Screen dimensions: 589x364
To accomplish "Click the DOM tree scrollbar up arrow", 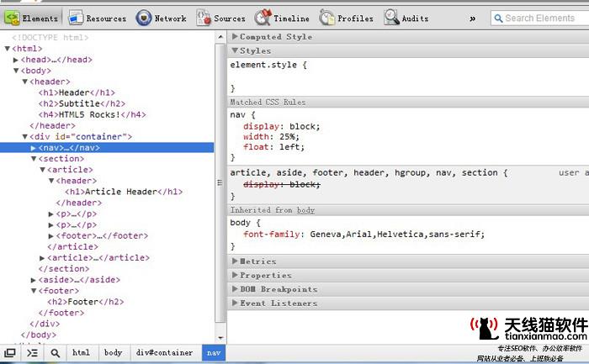I will tap(220, 37).
